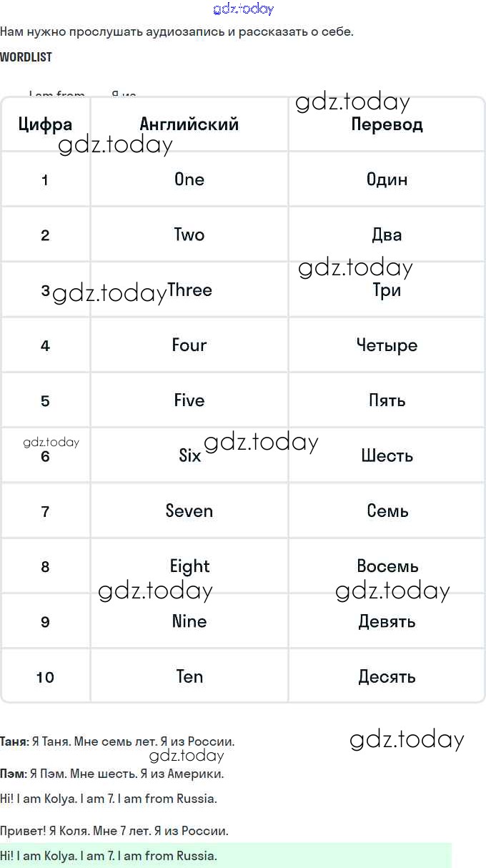Click the line starting with "Пэм:"
The width and height of the screenshot is (486, 868).
112,774
